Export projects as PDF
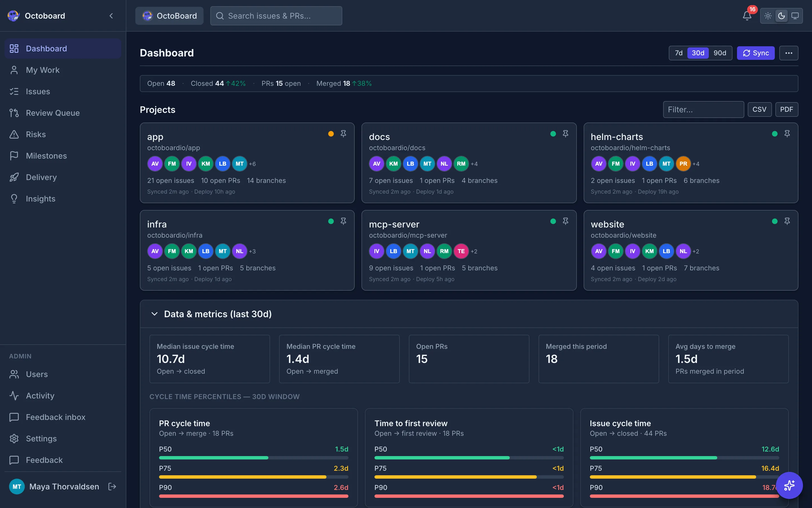The image size is (812, 508). click(787, 110)
